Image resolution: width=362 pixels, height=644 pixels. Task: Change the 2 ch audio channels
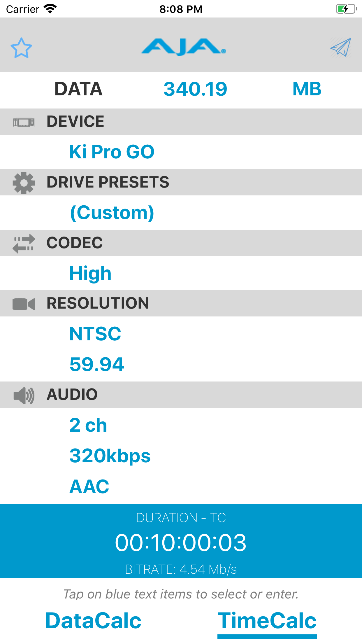88,425
